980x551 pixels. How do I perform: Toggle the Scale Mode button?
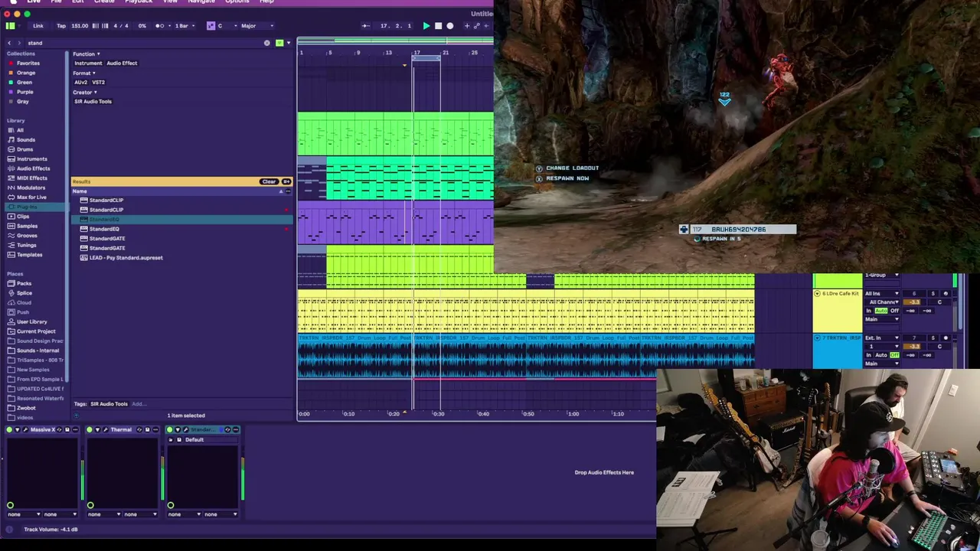[x=211, y=26]
